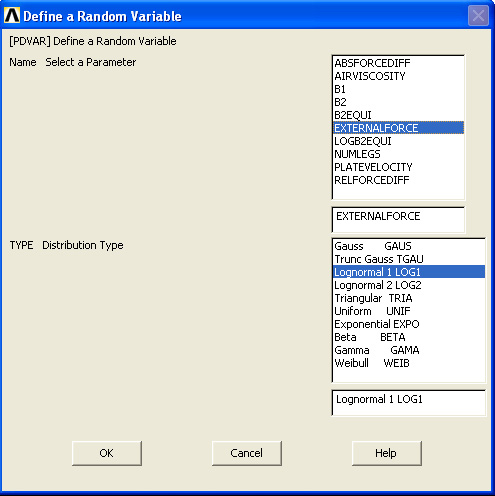The width and height of the screenshot is (495, 496).
Task: Close the Define a Random Variable dialog
Action: pos(478,16)
